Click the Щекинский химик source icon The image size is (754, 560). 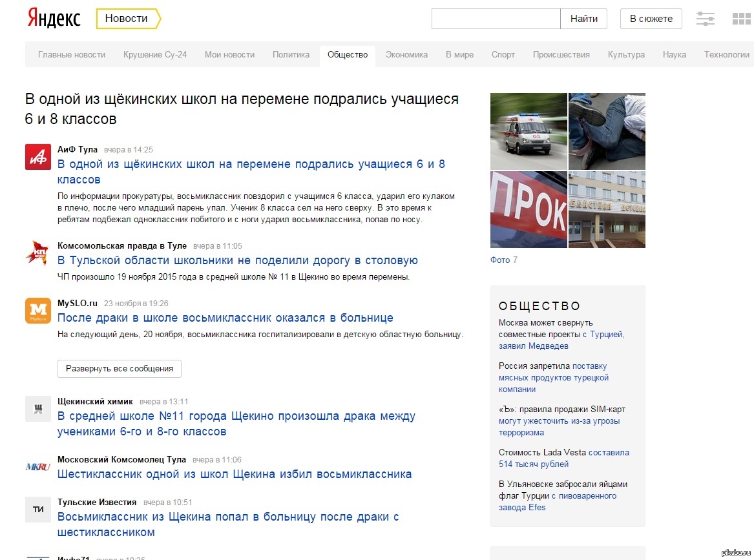(x=38, y=408)
